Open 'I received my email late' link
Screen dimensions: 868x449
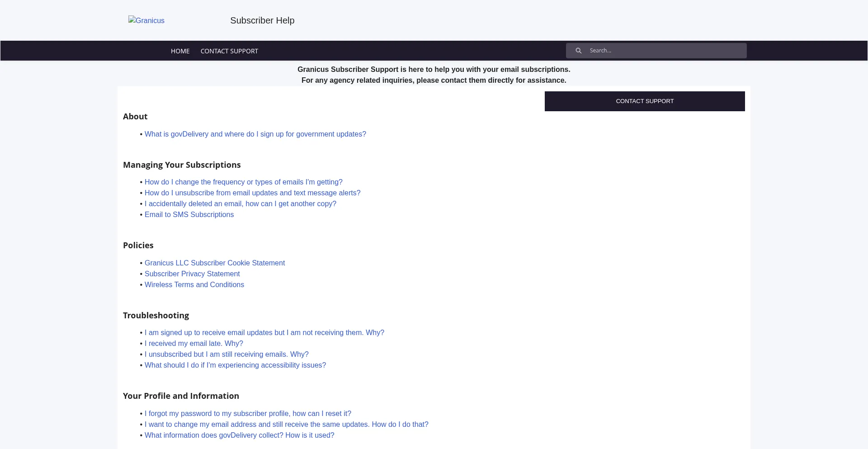194,344
